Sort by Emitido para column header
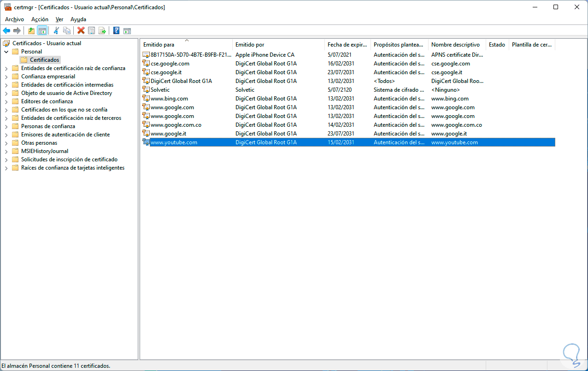The width and height of the screenshot is (588, 371). [x=186, y=45]
